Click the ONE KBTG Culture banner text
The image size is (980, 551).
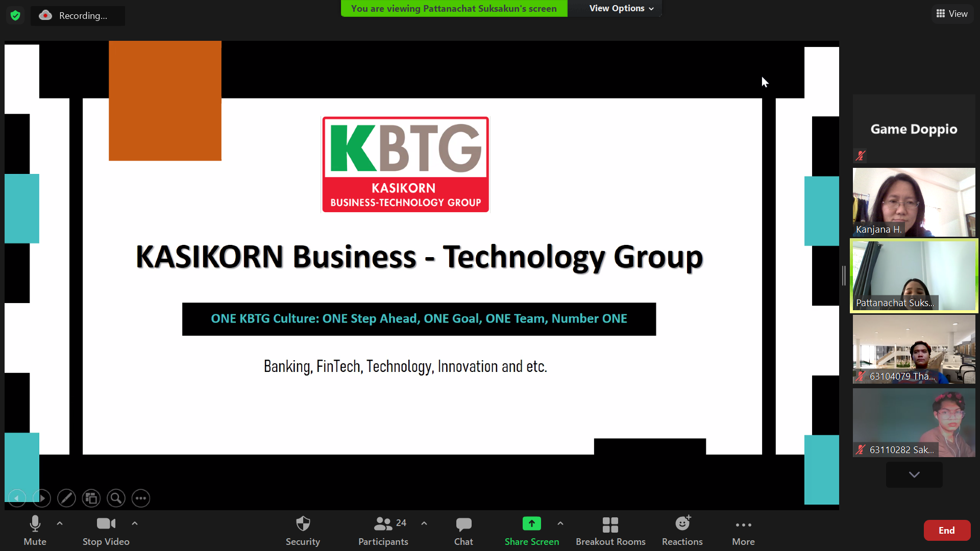419,319
